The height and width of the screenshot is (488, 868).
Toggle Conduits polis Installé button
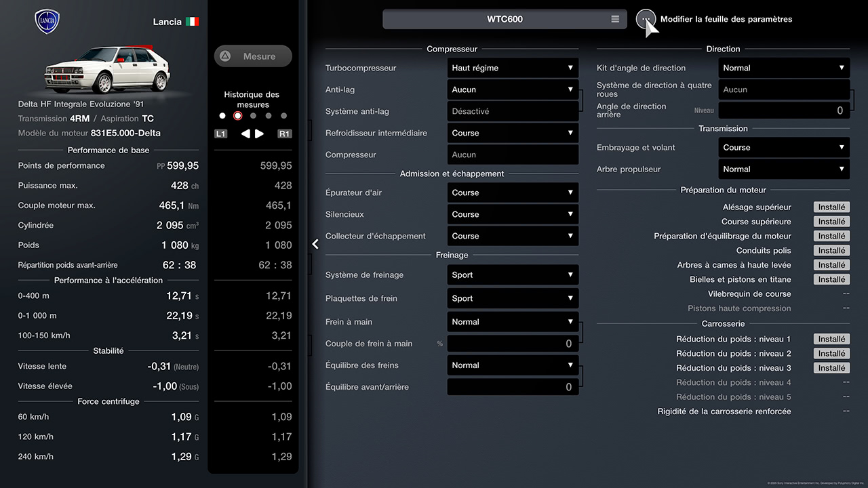pos(831,251)
